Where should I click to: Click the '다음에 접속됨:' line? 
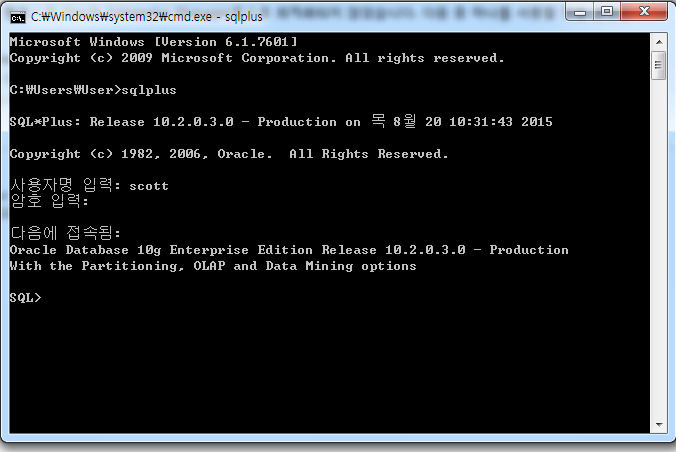[65, 233]
